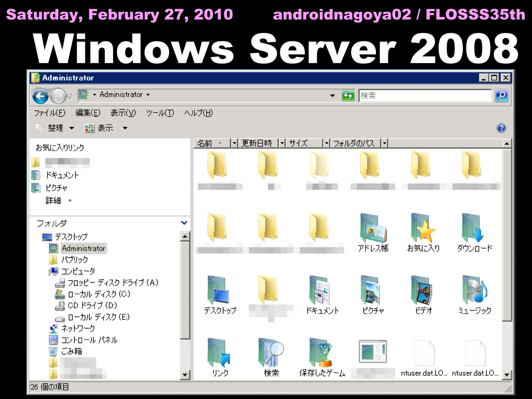
Task: Open the recent pages dropdown beside Forward
Action: point(69,96)
